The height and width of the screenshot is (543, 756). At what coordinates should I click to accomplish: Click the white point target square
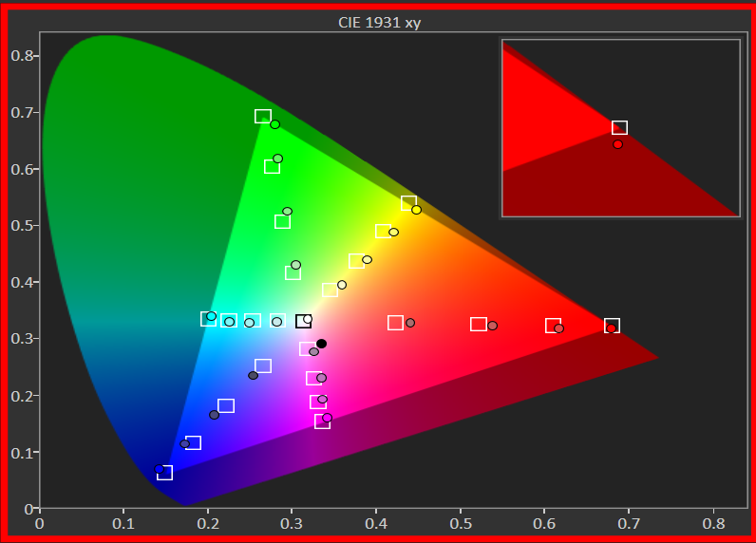(303, 322)
